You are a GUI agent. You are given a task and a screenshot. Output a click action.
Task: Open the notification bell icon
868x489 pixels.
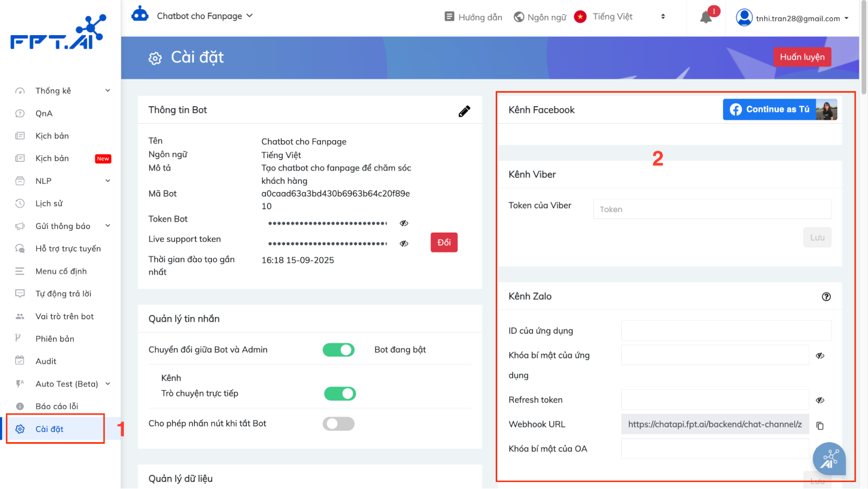tap(706, 17)
